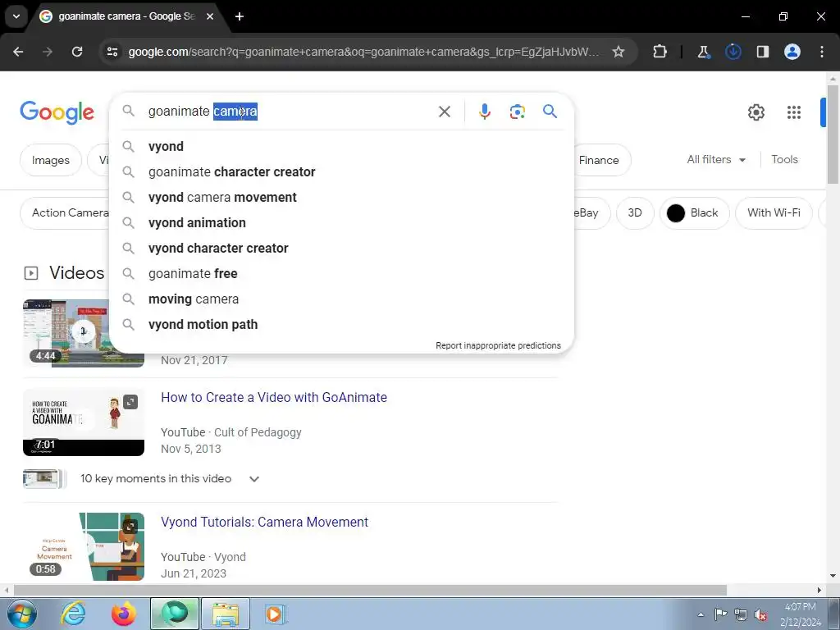Apply the Black color filter chip
This screenshot has height=630, width=840.
[694, 212]
